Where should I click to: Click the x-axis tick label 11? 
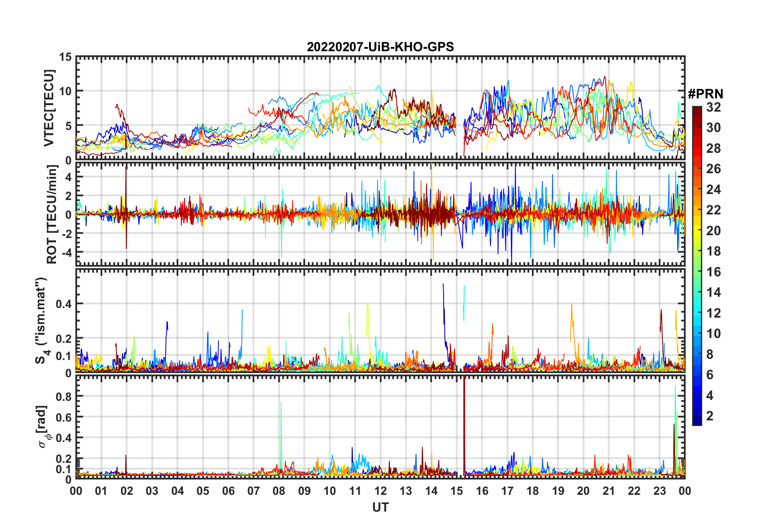click(355, 491)
